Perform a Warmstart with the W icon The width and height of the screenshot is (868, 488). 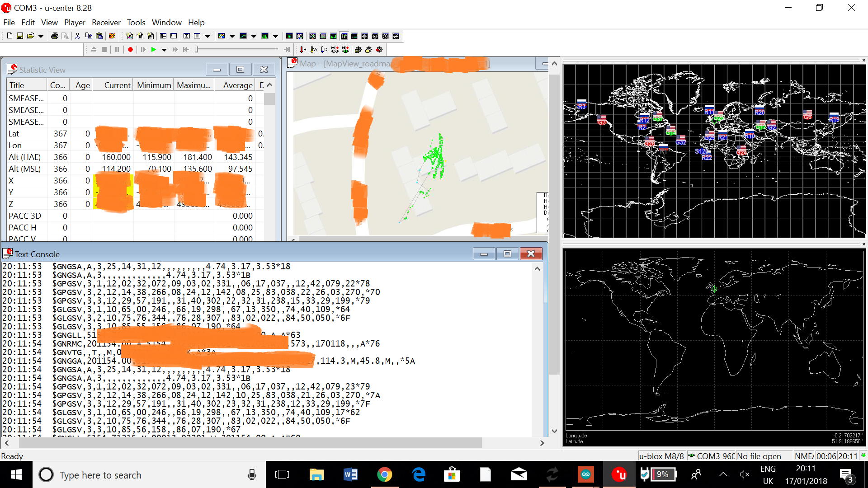[x=314, y=49]
